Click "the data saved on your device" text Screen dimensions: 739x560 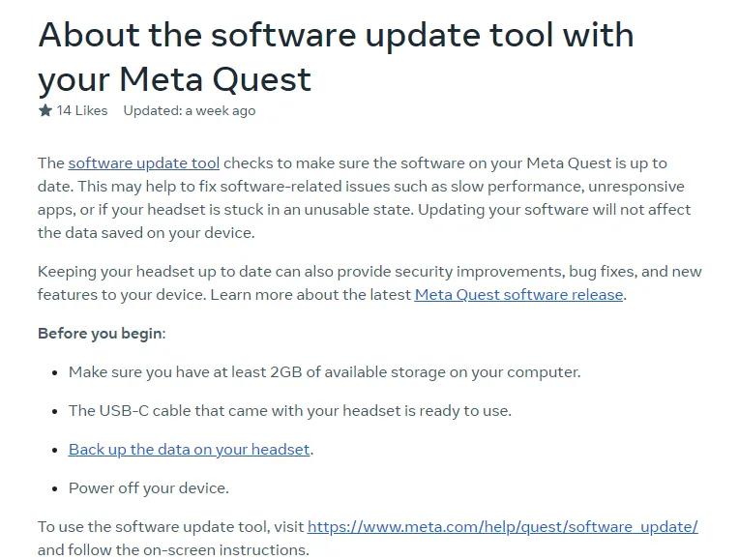coord(145,232)
